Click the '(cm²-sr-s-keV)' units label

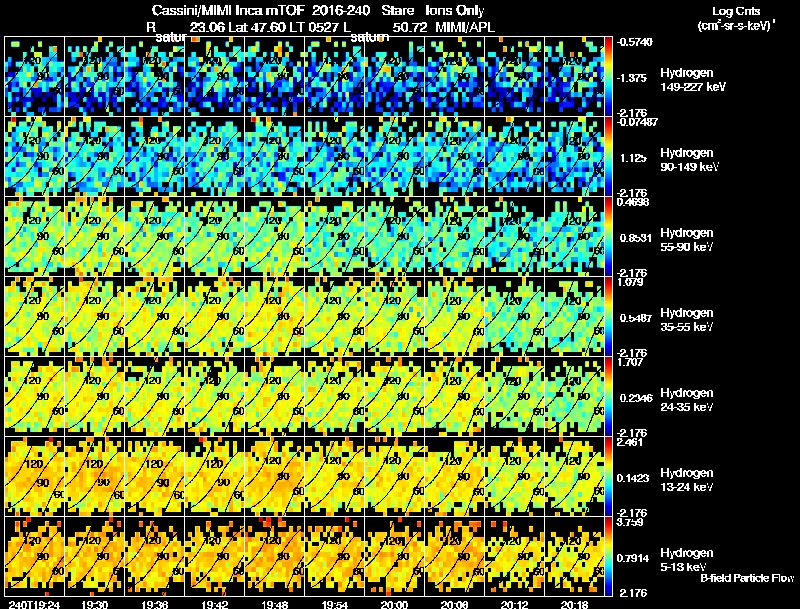735,26
